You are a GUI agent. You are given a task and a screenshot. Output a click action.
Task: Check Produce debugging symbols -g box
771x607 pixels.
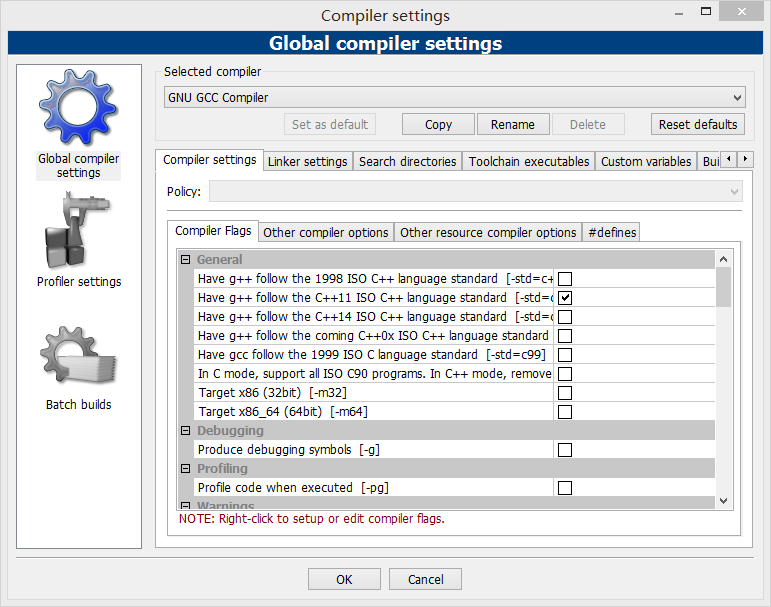coord(565,450)
